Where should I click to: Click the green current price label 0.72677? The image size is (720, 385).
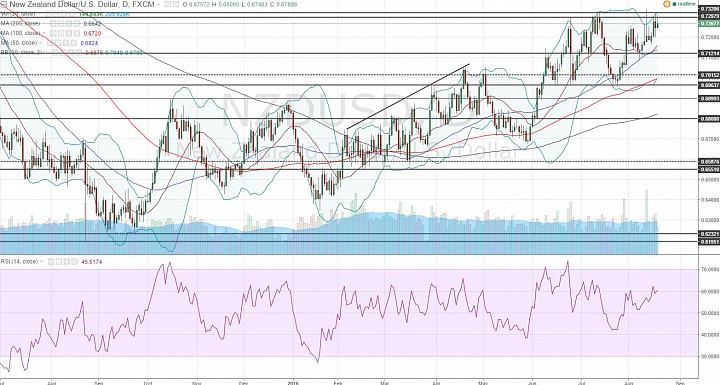tap(709, 23)
